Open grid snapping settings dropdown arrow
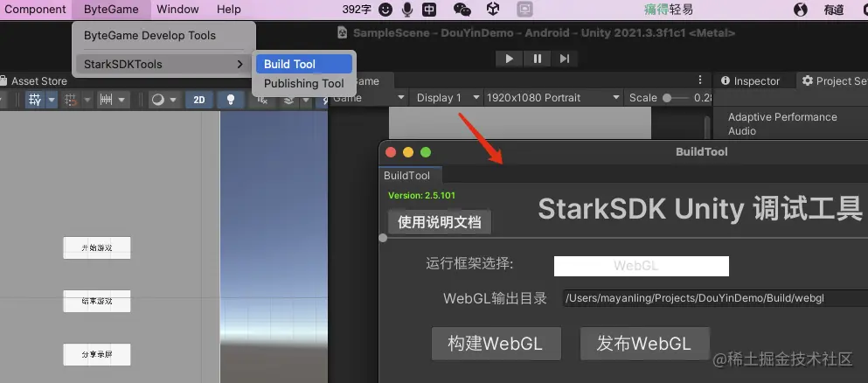Viewport: 868px width, 383px height. (x=87, y=100)
